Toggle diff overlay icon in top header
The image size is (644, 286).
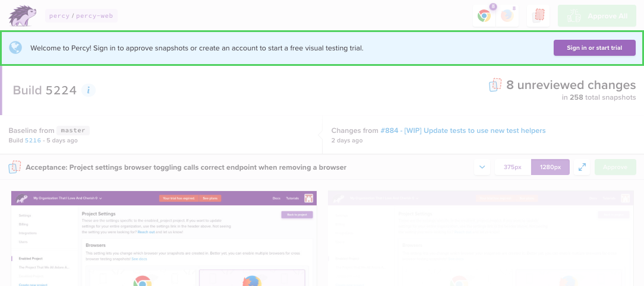[x=538, y=16]
